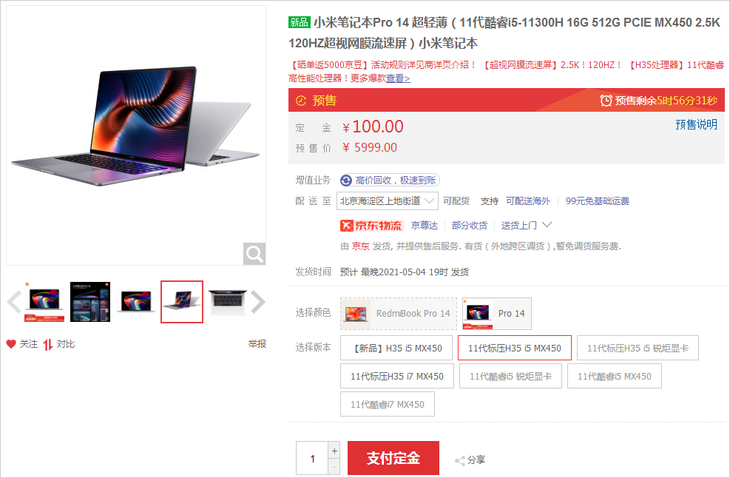
Task: Expand the 送货上门 chevron
Action: coord(547,225)
